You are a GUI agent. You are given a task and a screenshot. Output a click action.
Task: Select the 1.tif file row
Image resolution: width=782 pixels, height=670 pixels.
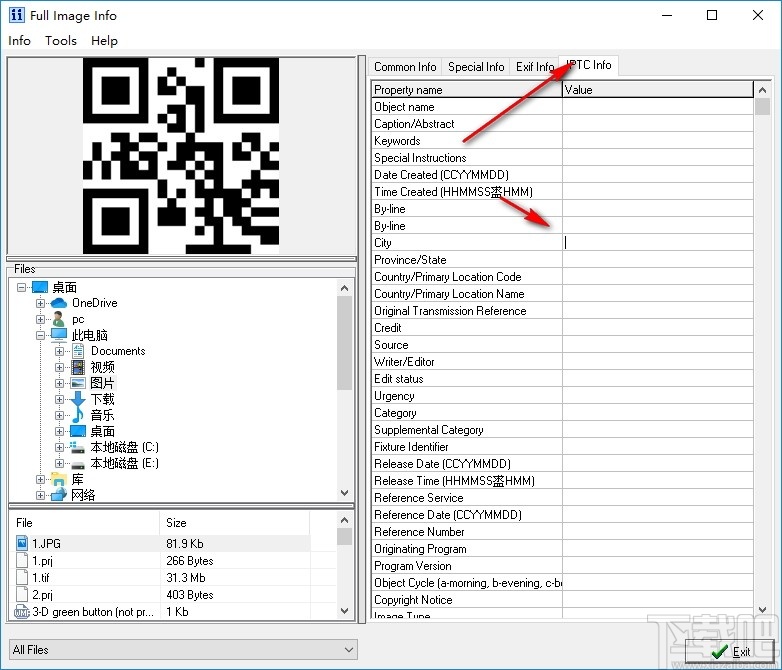pyautogui.click(x=160, y=577)
